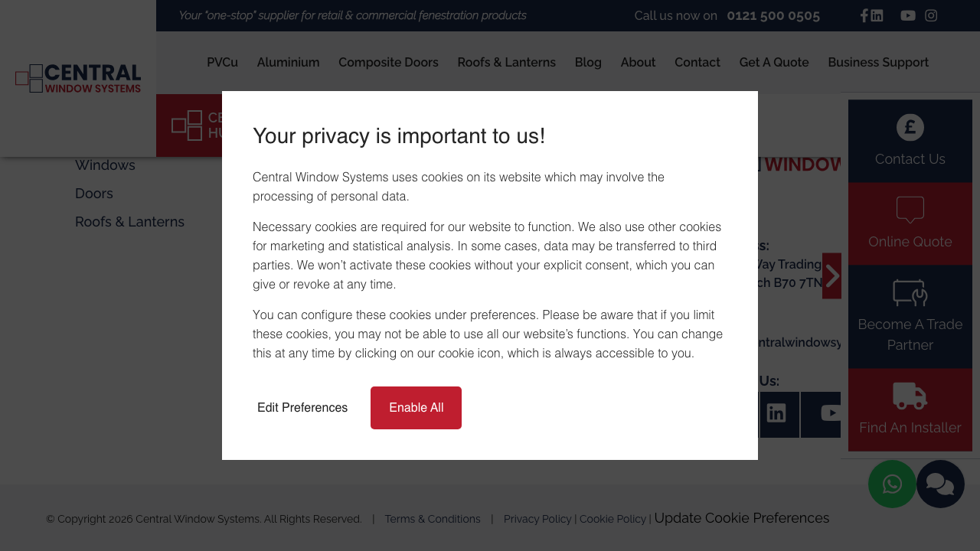Screen dimensions: 980x551
Task: Advance slider with right arrow
Action: click(831, 275)
